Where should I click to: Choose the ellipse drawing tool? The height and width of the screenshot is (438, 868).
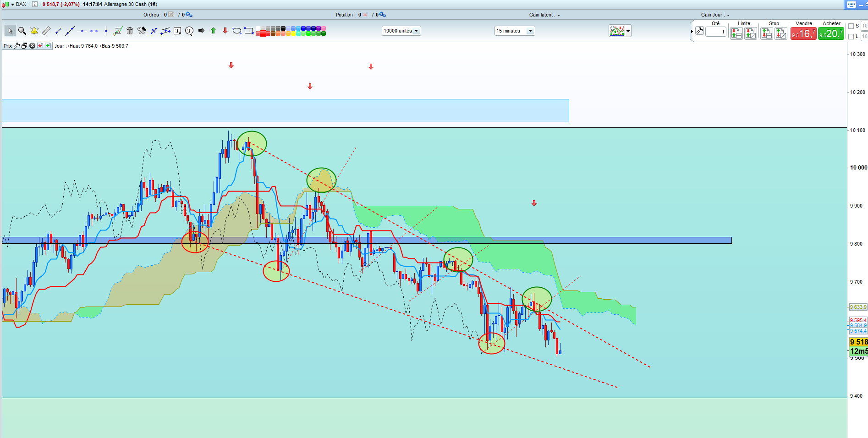click(237, 31)
